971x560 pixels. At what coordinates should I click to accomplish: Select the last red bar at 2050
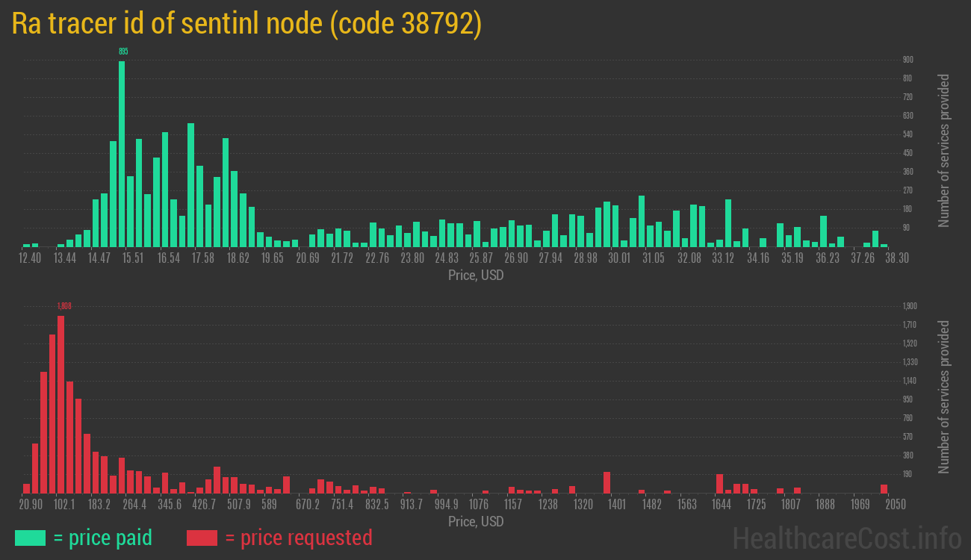click(x=884, y=488)
